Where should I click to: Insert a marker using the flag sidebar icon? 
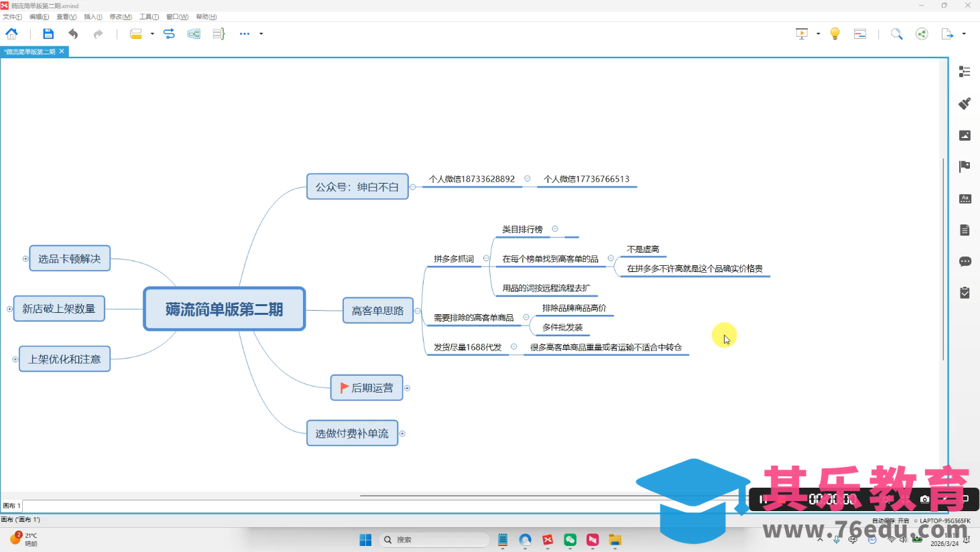pos(965,165)
